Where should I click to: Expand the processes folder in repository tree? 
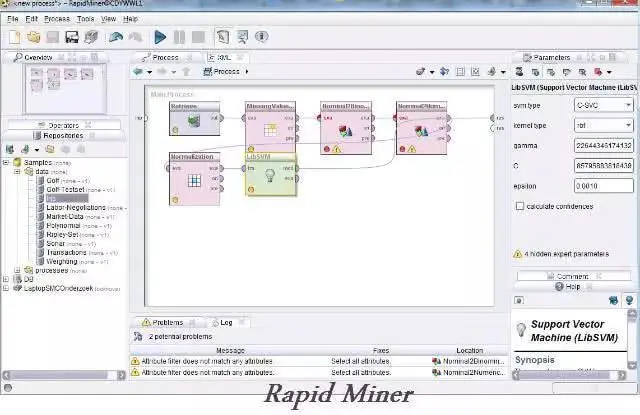pyautogui.click(x=17, y=270)
